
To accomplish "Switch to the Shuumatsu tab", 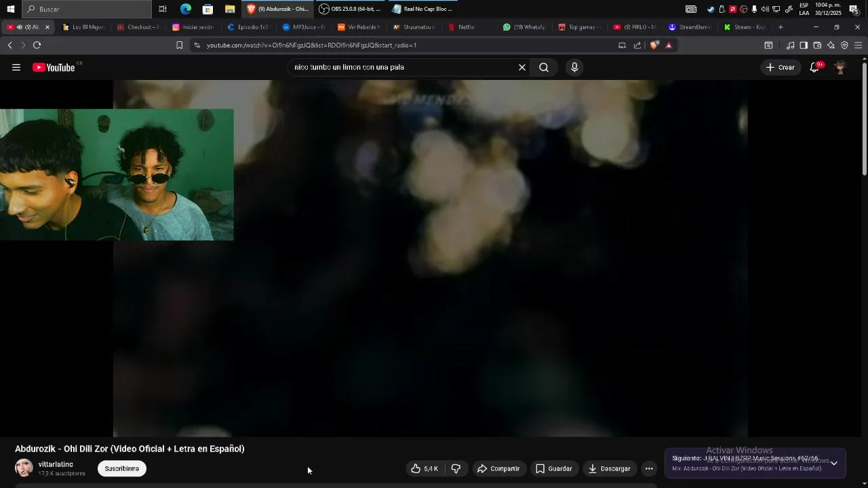I will [x=414, y=27].
